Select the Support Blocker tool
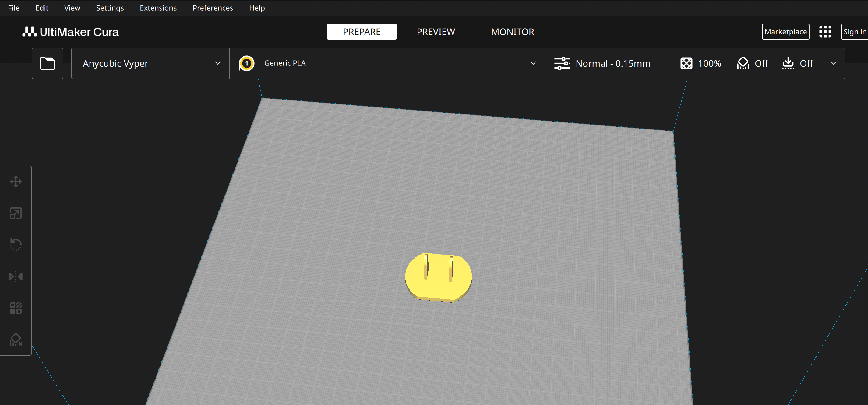This screenshot has height=405, width=868. pos(16,340)
